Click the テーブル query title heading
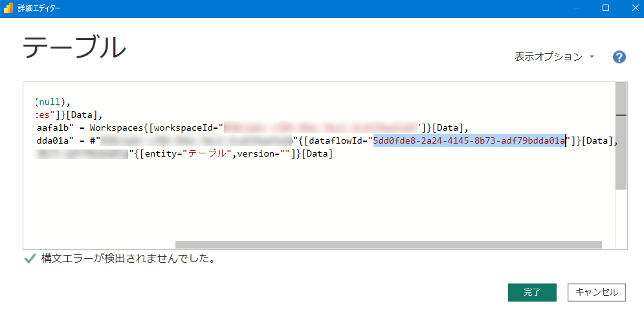Image resolution: width=644 pixels, height=321 pixels. (74, 48)
